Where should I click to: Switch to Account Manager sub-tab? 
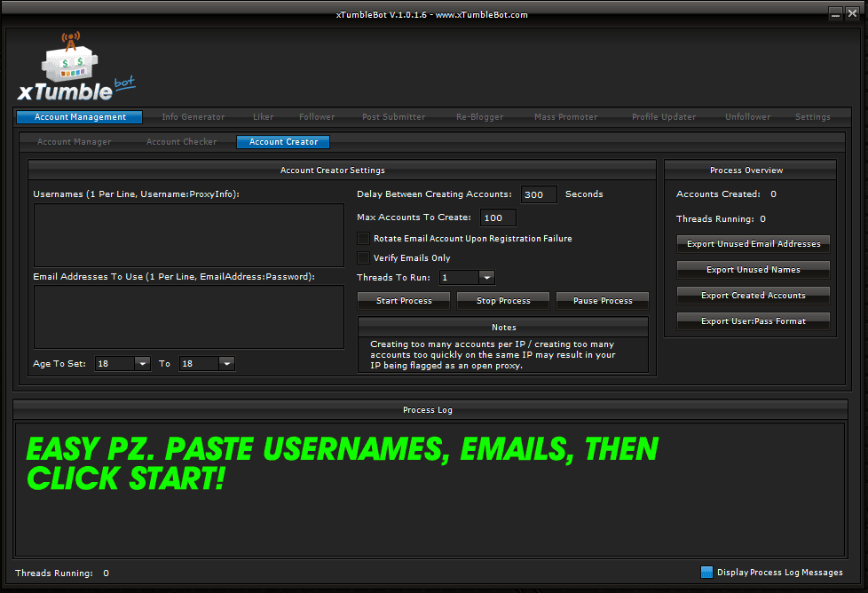75,142
